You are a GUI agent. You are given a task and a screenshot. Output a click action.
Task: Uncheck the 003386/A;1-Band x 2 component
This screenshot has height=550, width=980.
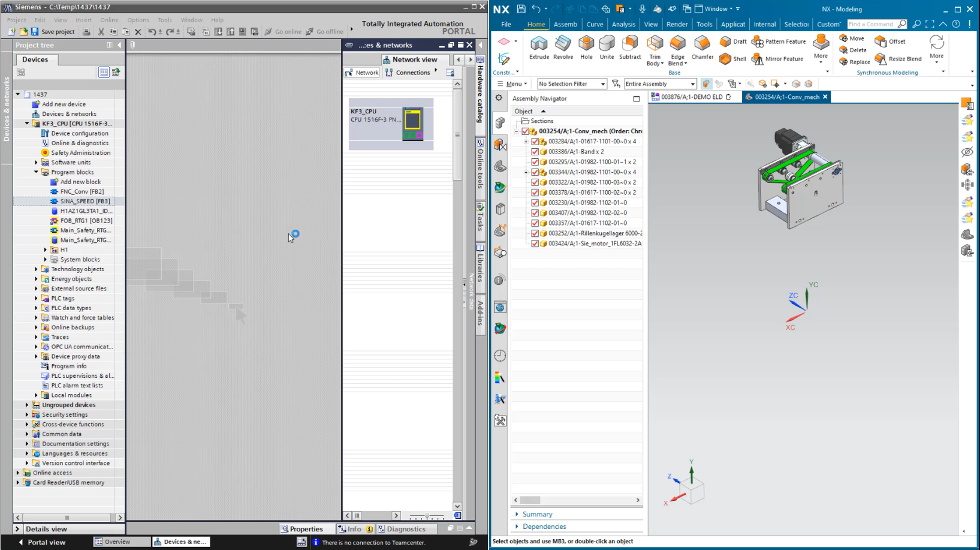point(535,152)
